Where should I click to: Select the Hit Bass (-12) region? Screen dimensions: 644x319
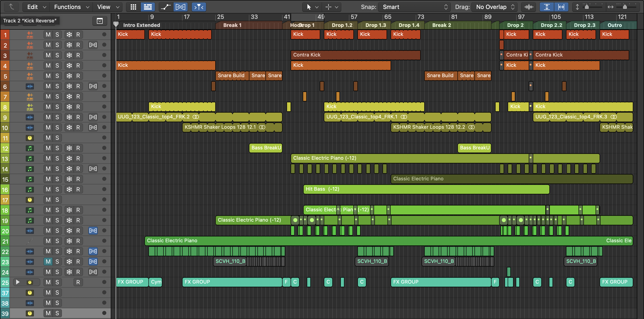[426, 189]
